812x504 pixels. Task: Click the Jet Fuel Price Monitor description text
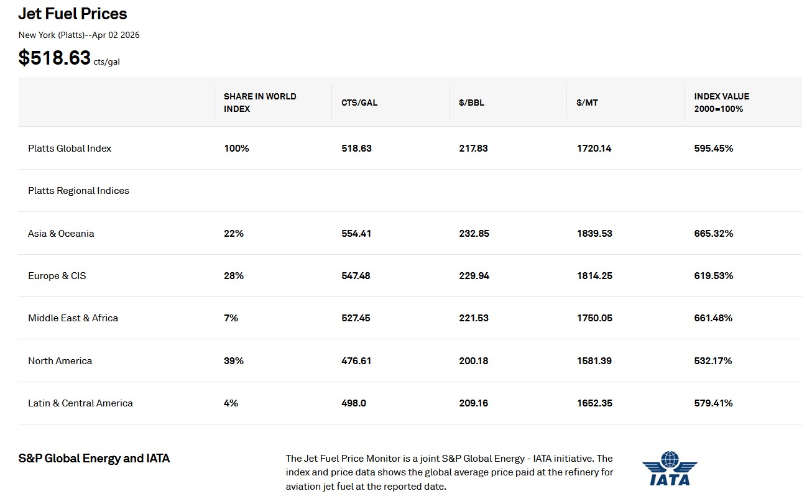coord(449,472)
